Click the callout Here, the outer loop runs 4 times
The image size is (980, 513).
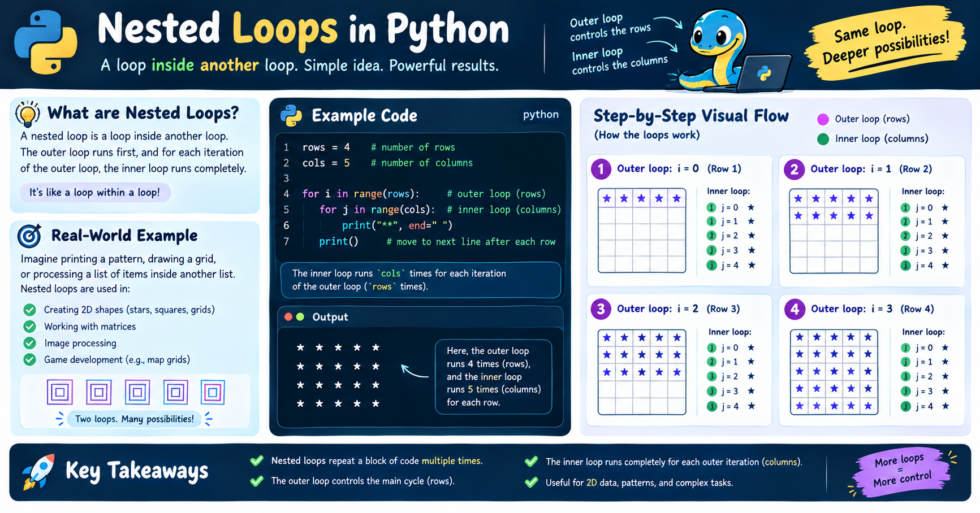click(494, 377)
